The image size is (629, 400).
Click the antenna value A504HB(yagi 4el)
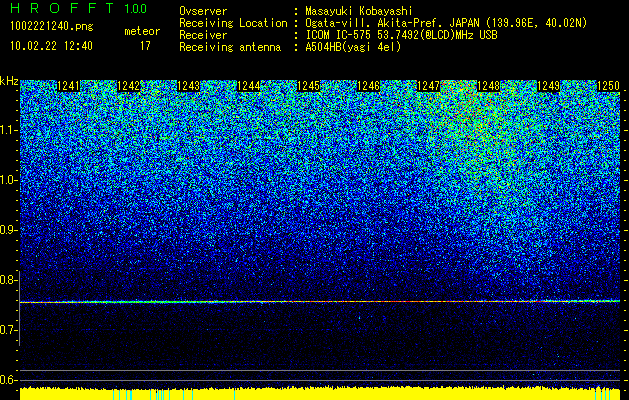point(353,47)
